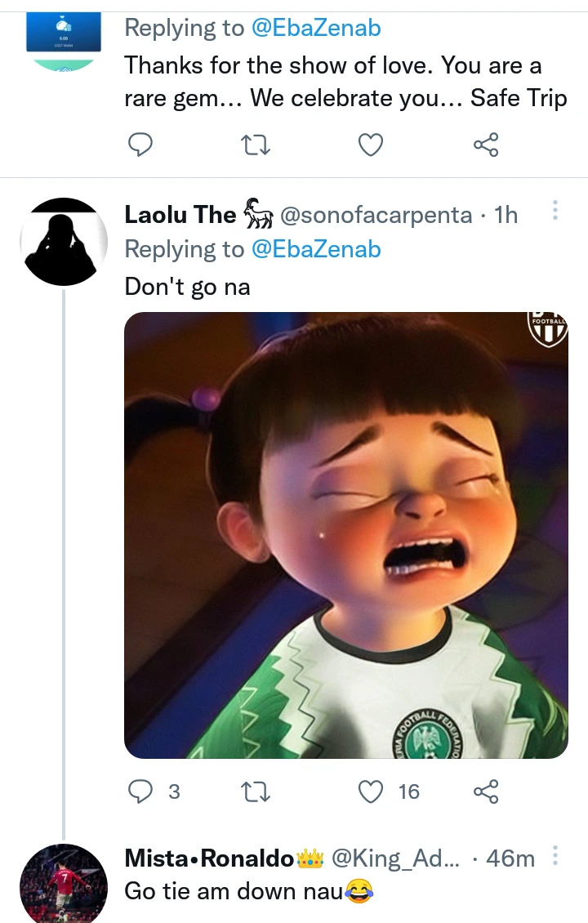Image resolution: width=588 pixels, height=923 pixels.
Task: Share the 'Don't go na' tweet
Action: (486, 791)
